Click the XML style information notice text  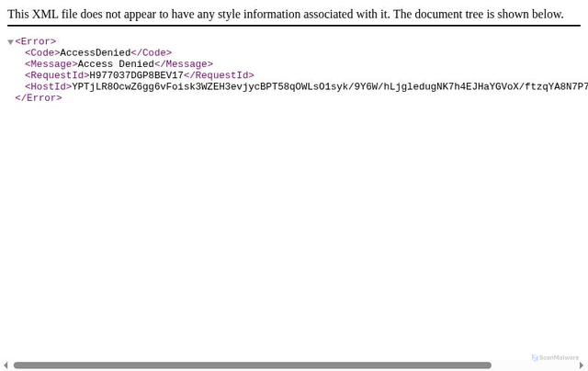point(286,15)
